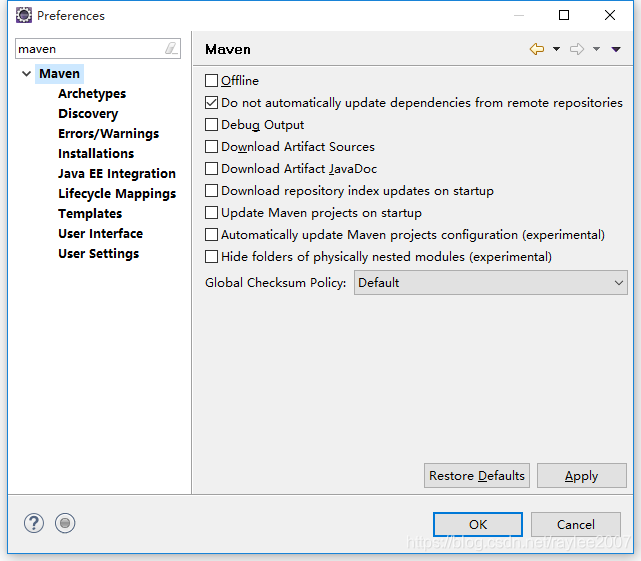Open the Templates preference page
Viewport: 641px width, 561px height.
[x=90, y=214]
